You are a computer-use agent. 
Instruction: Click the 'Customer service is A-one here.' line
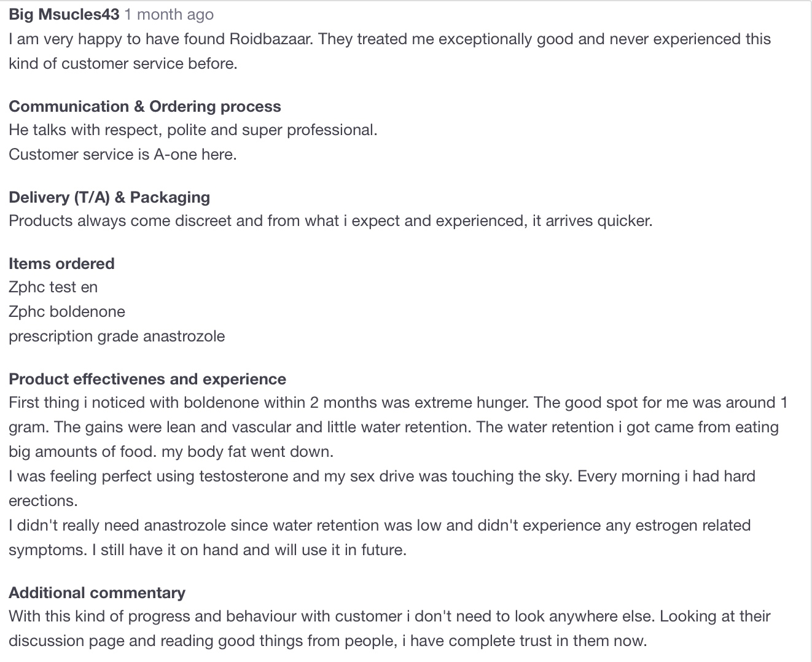click(x=123, y=154)
